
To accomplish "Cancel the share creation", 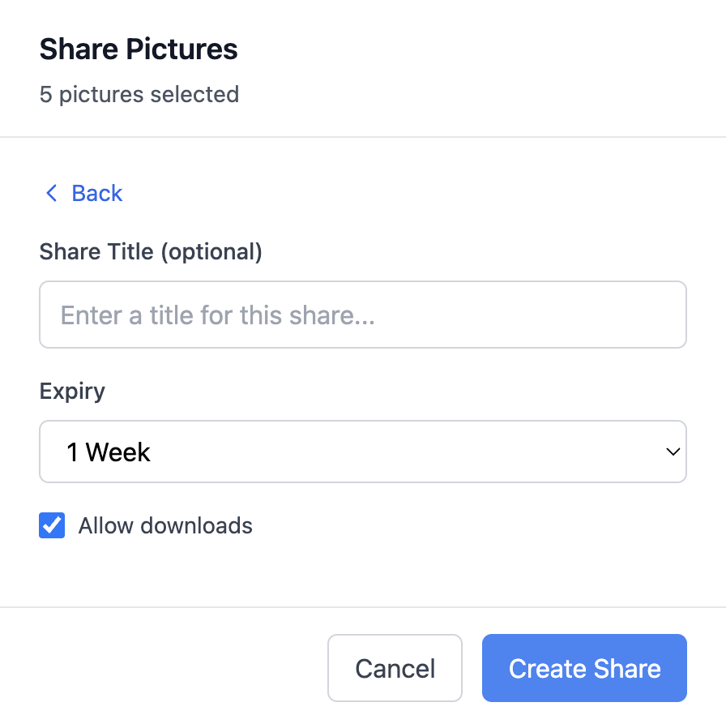I will tap(395, 668).
